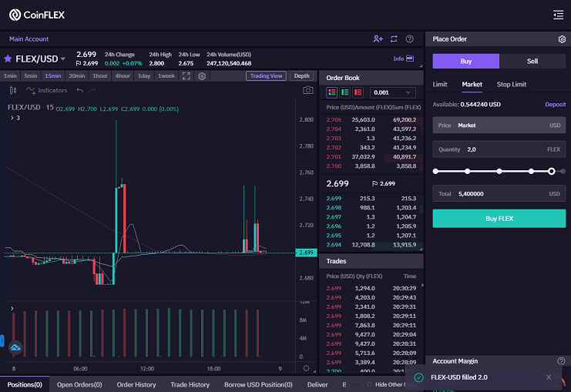
Task: Open the Place Order settings gear
Action: click(x=562, y=39)
